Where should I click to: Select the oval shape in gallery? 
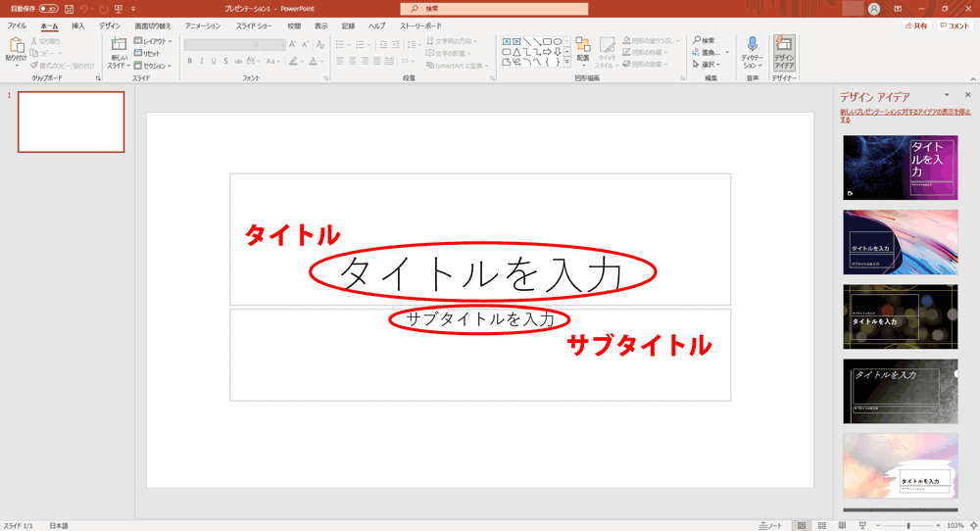558,42
